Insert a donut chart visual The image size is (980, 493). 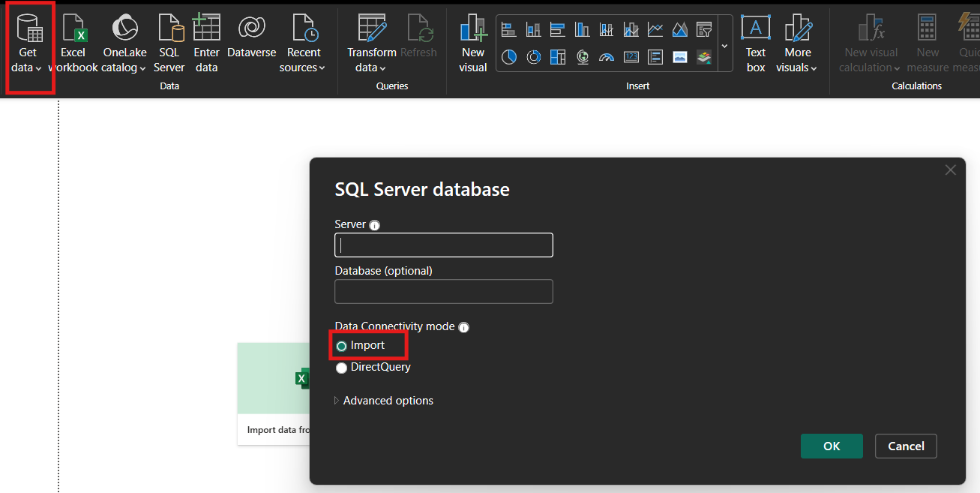pos(534,57)
